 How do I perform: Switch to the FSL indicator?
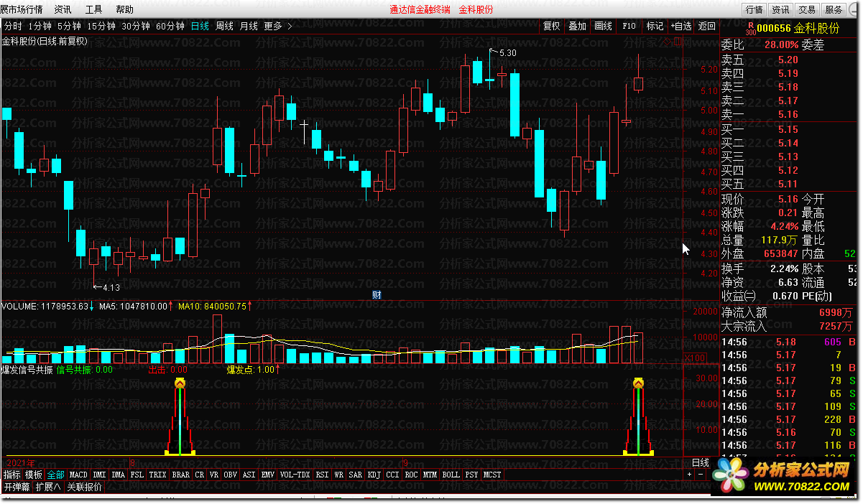(137, 475)
